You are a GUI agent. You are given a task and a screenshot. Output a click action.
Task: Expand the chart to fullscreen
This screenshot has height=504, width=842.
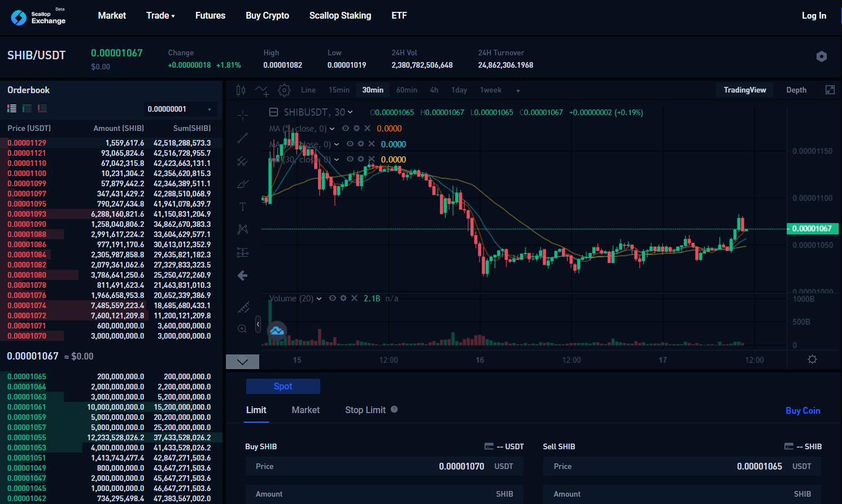pos(830,90)
